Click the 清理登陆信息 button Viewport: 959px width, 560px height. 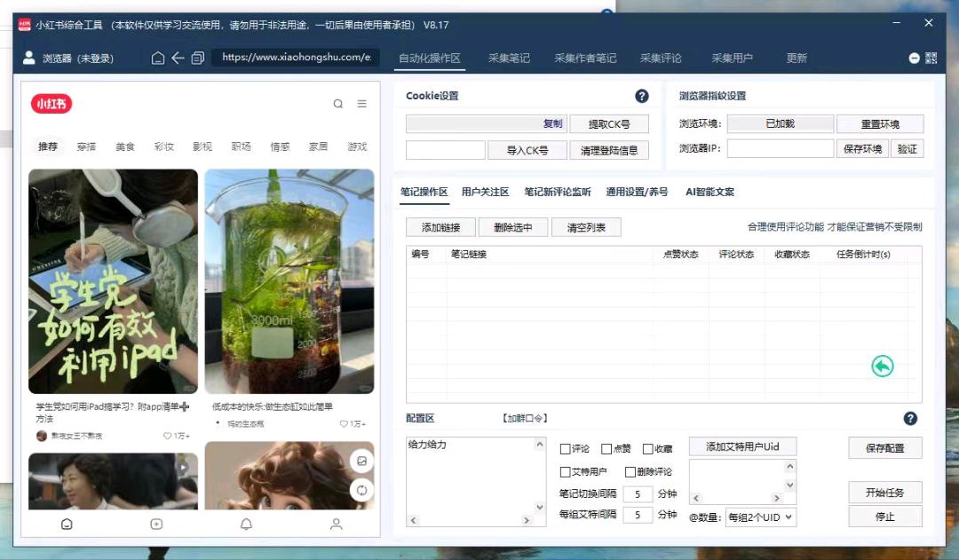point(609,150)
